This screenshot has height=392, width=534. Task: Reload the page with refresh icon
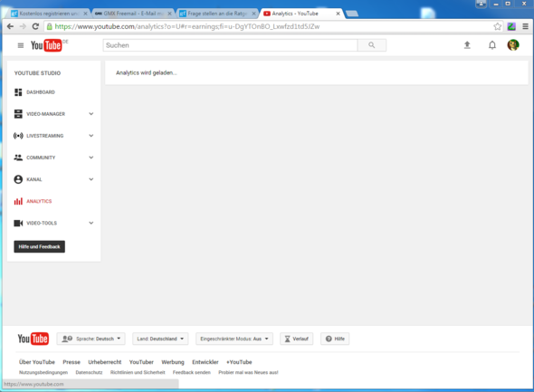[35, 26]
